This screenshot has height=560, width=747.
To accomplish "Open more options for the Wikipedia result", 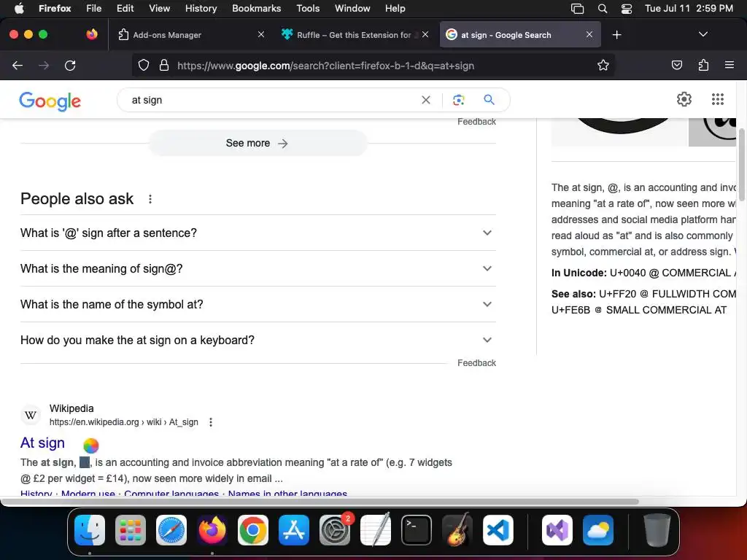I will pos(211,422).
